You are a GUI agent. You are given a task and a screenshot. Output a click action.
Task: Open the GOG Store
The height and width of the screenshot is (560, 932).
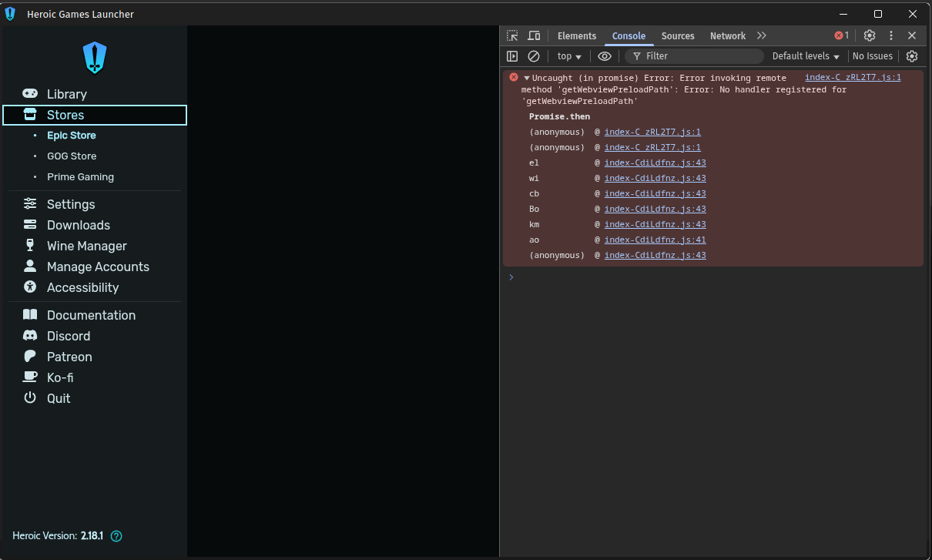click(72, 156)
